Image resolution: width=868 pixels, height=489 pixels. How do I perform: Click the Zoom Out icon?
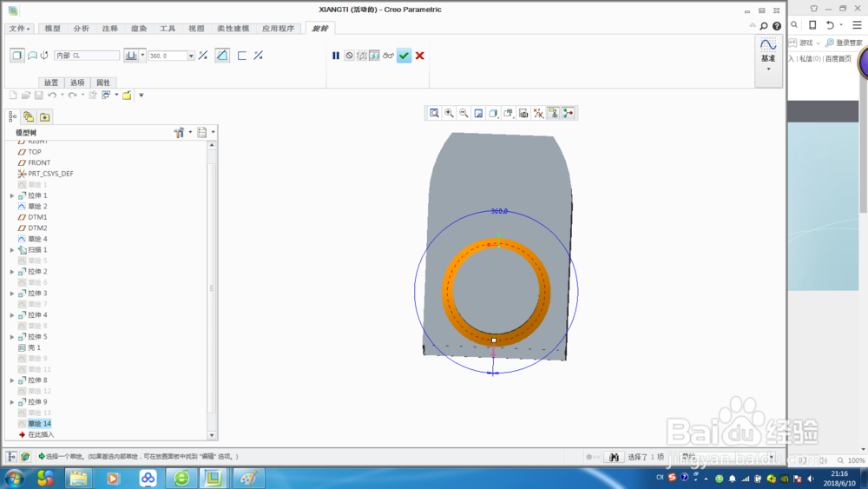464,114
